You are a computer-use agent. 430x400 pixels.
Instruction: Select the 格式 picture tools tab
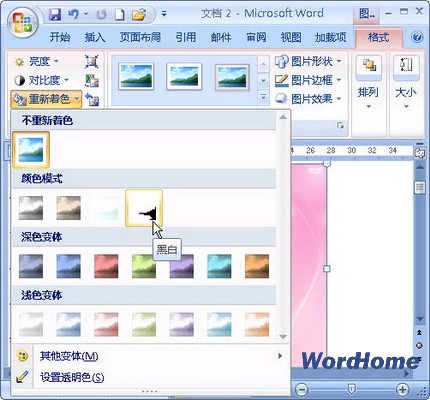coord(378,37)
